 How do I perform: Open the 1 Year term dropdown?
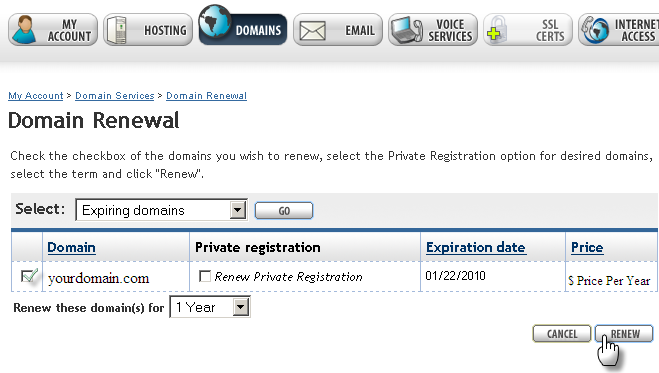tap(210, 307)
